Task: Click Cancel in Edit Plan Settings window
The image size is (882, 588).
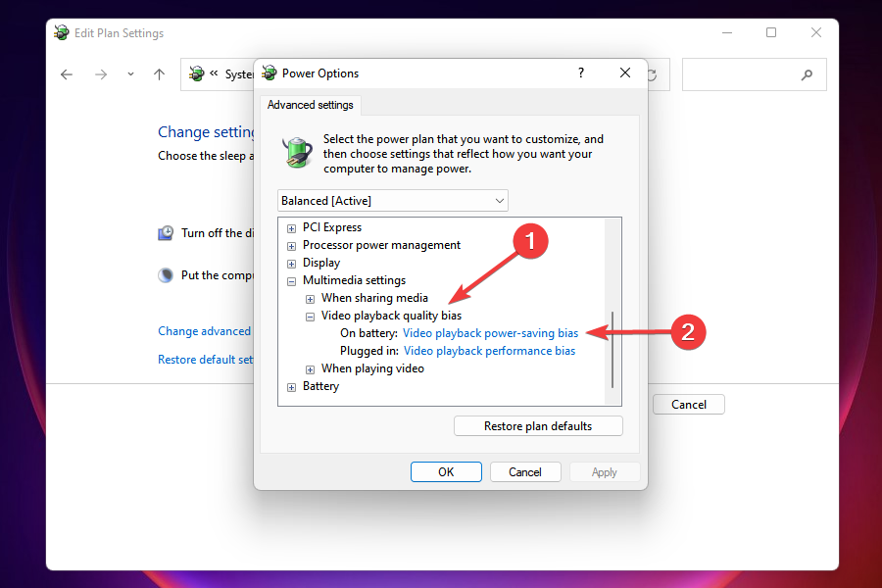Action: point(689,405)
